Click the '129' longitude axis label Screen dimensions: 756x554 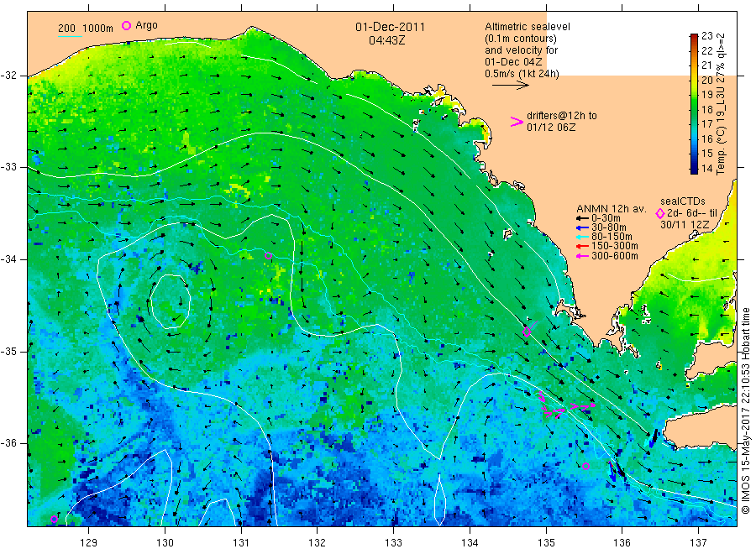[x=89, y=542]
